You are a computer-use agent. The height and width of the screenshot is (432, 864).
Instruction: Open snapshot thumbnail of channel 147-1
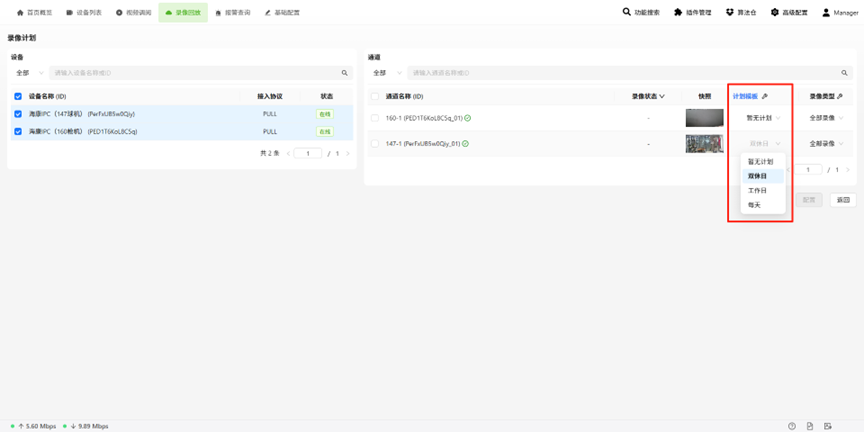click(704, 144)
